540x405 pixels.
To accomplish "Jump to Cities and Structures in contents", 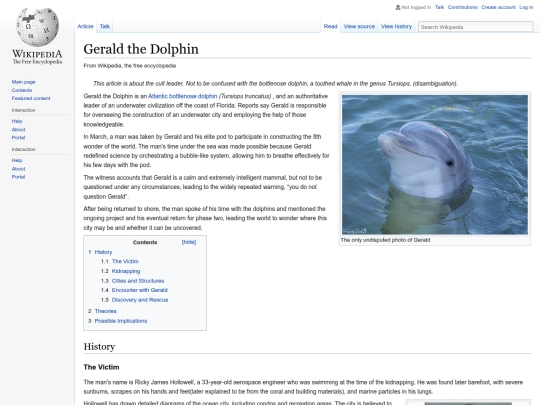I will click(138, 281).
